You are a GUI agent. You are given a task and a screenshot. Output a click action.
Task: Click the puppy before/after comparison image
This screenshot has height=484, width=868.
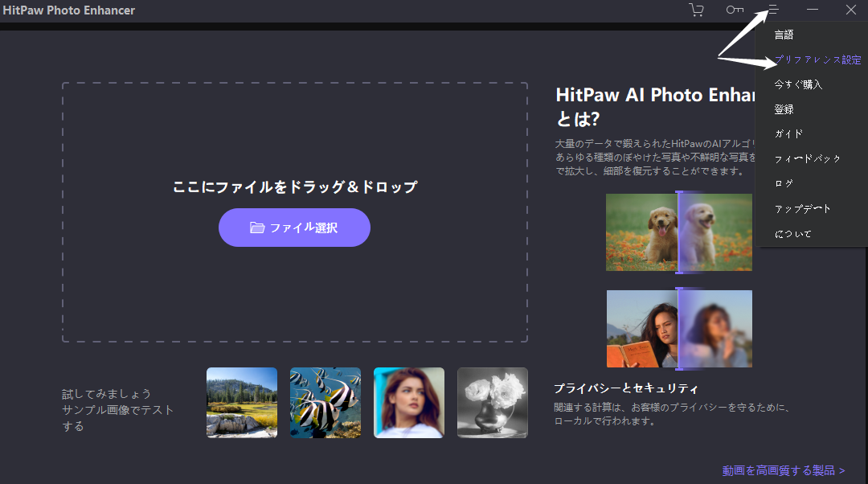tap(678, 232)
